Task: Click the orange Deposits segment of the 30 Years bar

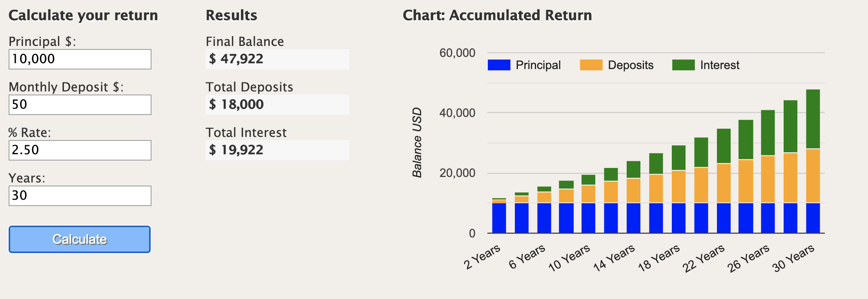Action: [813, 175]
